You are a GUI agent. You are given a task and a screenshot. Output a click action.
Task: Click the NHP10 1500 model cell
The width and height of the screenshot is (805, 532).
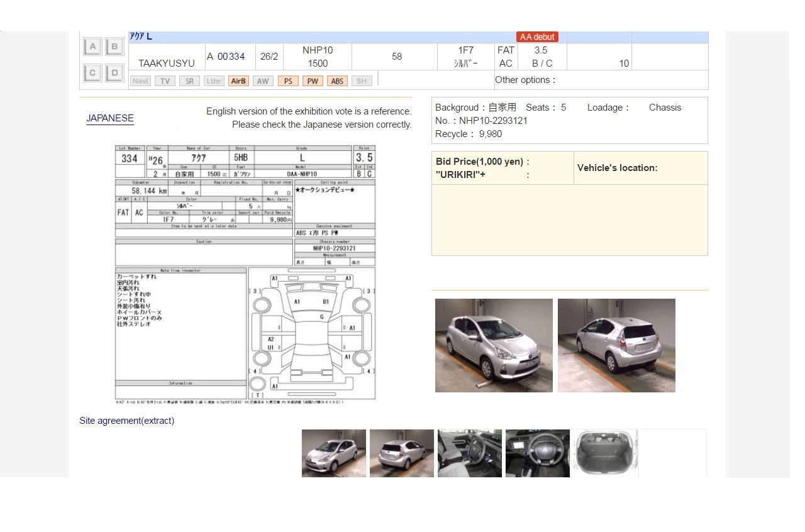[x=318, y=57]
